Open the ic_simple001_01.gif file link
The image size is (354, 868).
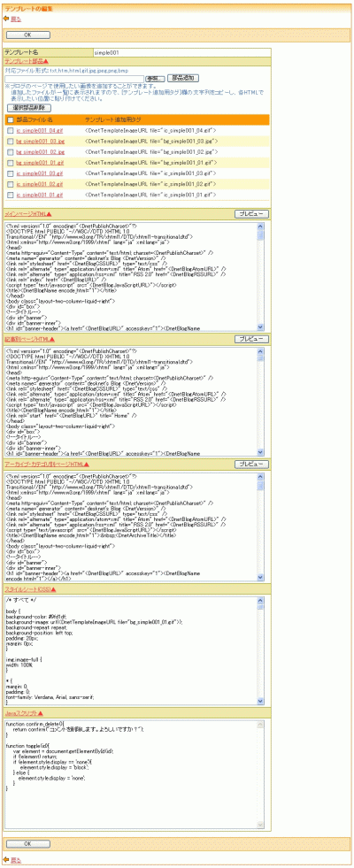click(39, 195)
